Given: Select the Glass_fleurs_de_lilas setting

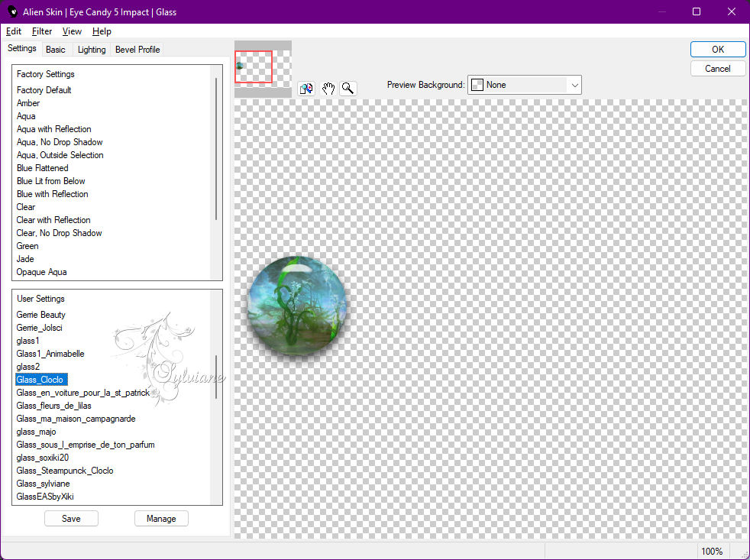Looking at the screenshot, I should 53,406.
